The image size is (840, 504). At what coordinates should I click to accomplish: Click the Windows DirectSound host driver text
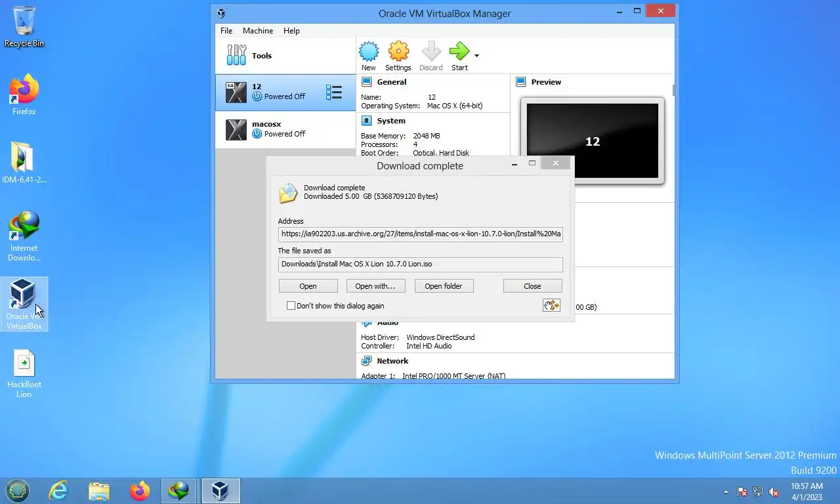pyautogui.click(x=440, y=337)
